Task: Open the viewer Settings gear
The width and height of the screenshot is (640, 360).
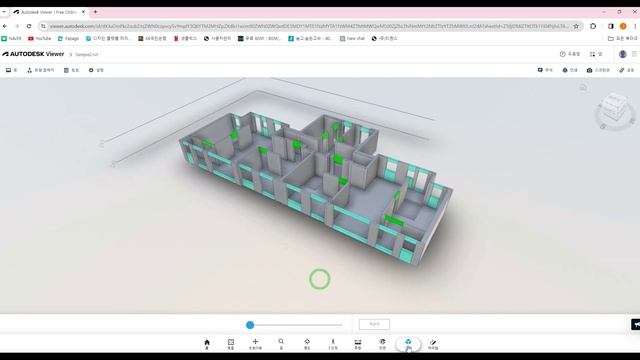Action: coord(96,70)
